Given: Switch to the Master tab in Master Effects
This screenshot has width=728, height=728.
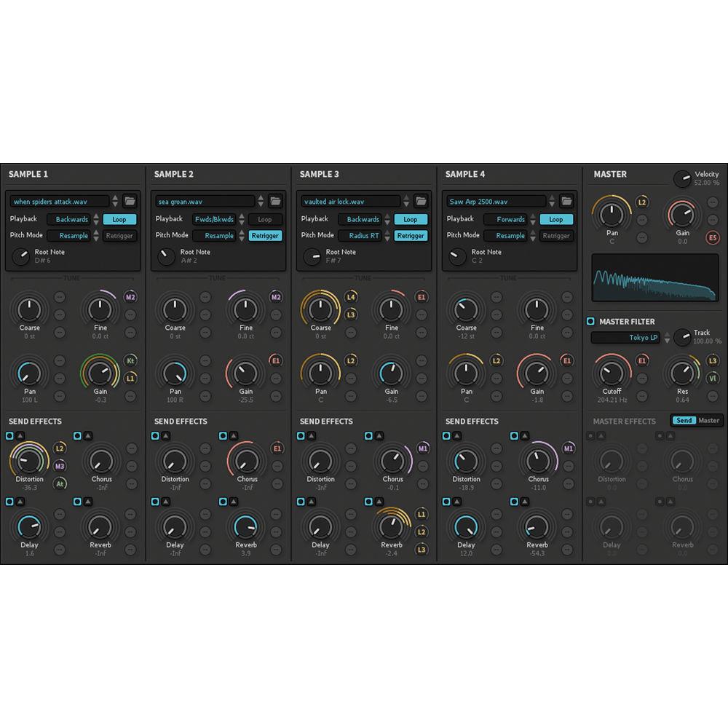Looking at the screenshot, I should 709,420.
